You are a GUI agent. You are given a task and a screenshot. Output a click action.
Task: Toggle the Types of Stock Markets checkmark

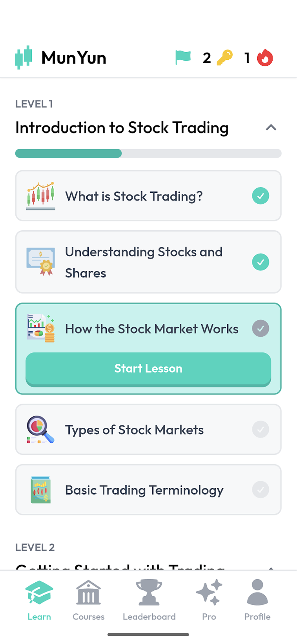pos(261,429)
